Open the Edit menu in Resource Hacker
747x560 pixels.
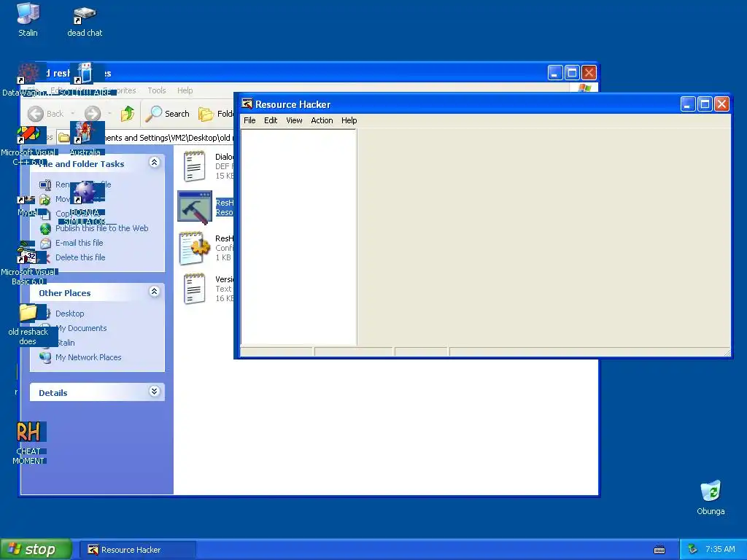(271, 120)
